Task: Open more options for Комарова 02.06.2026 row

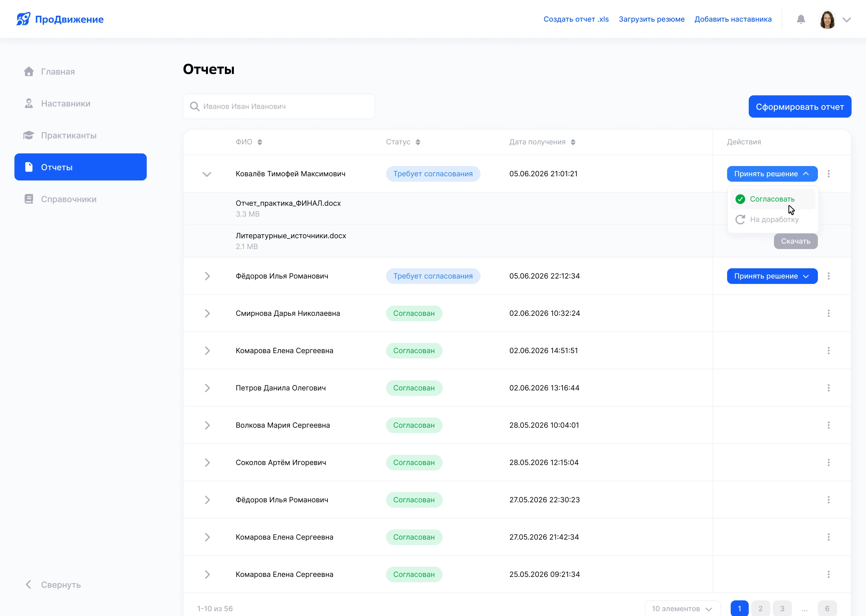Action: (x=828, y=350)
